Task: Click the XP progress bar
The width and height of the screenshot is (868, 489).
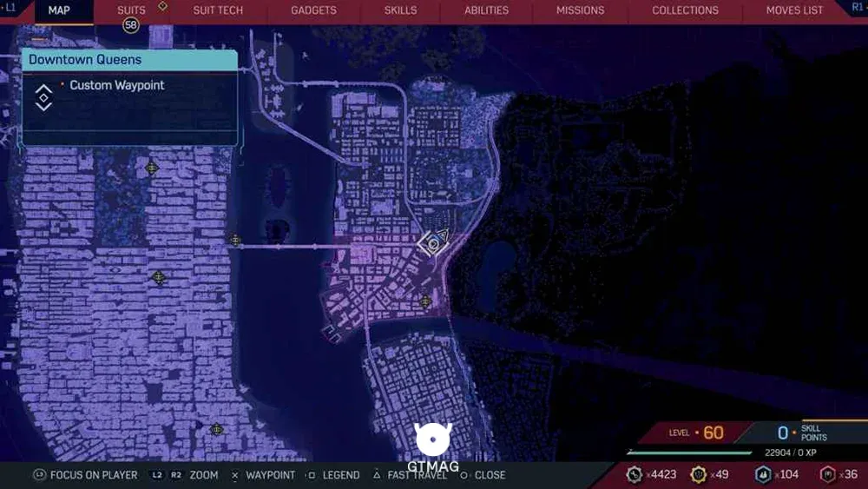Action: click(x=689, y=453)
